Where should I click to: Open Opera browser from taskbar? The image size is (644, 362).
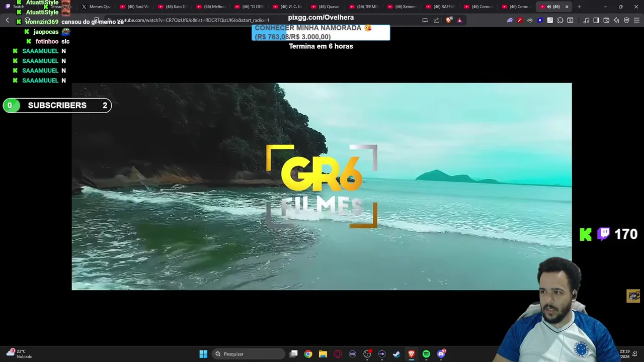(338, 354)
